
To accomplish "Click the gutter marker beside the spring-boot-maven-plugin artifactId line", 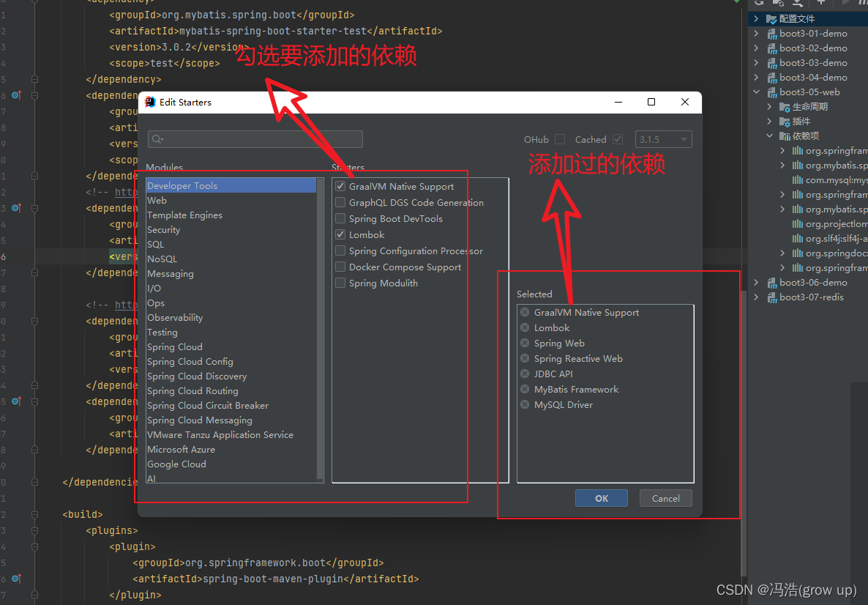I will pyautogui.click(x=17, y=579).
